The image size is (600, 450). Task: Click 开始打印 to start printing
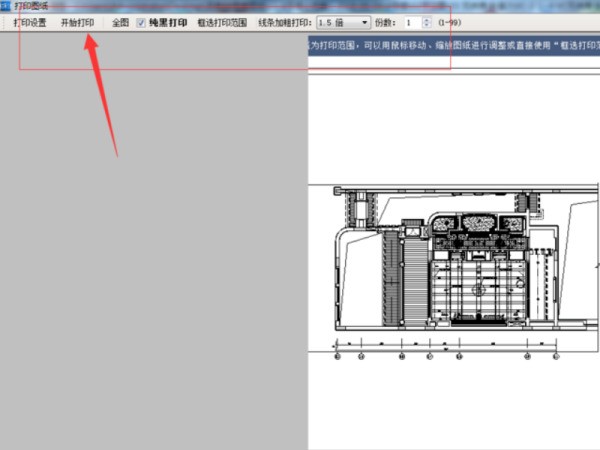pyautogui.click(x=77, y=23)
